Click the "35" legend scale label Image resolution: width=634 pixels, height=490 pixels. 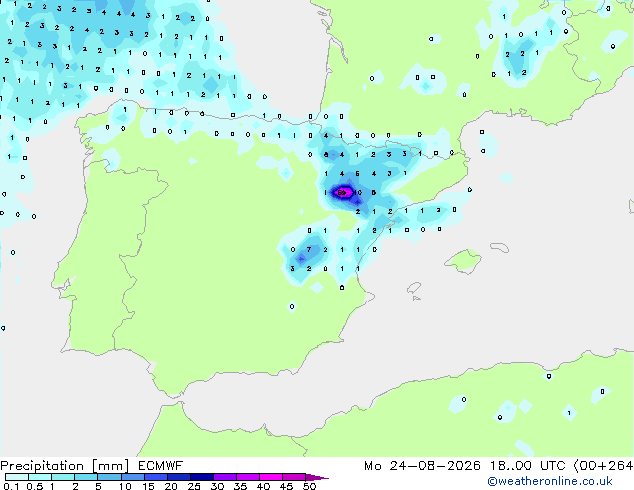[x=240, y=486]
